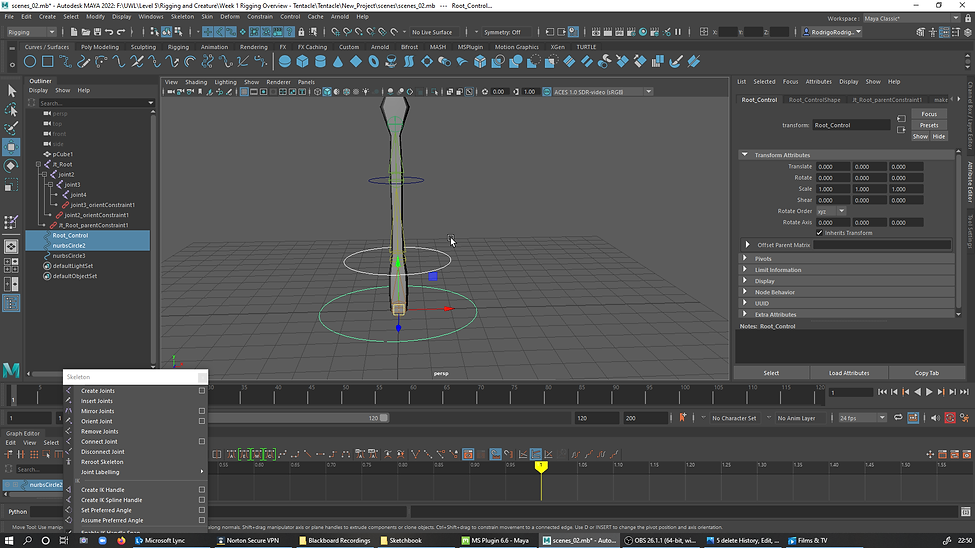This screenshot has height=548, width=975.
Task: Activate the Select tool in toolbox
Action: [x=11, y=91]
